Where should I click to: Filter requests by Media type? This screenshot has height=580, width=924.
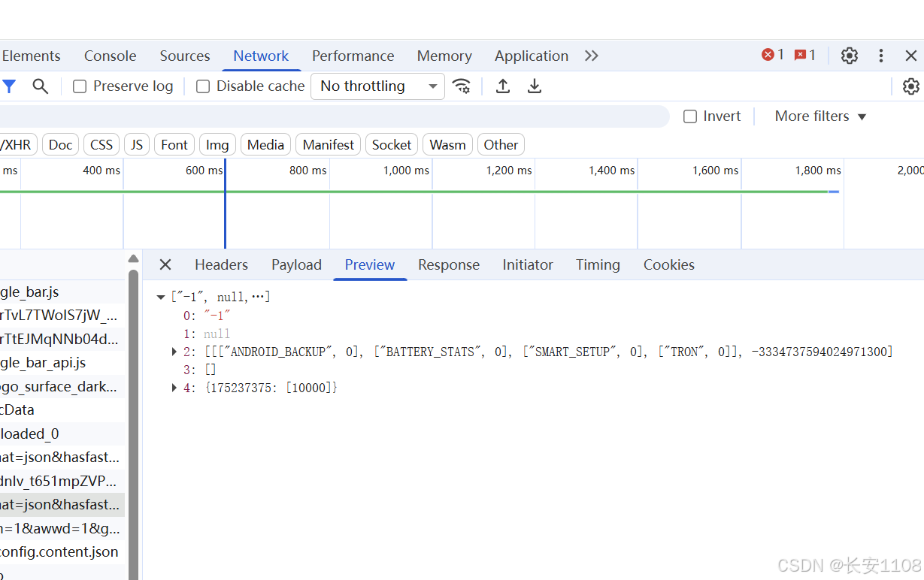[x=266, y=145]
